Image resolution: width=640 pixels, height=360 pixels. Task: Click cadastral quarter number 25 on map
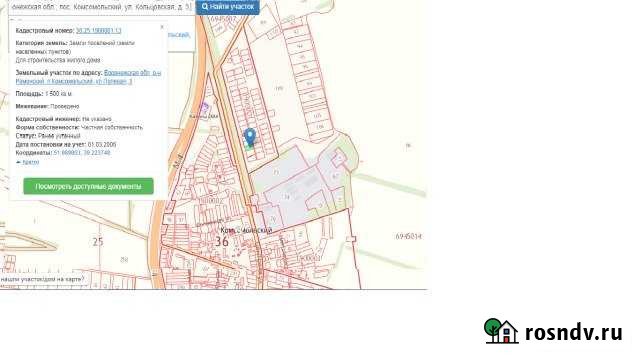[98, 242]
